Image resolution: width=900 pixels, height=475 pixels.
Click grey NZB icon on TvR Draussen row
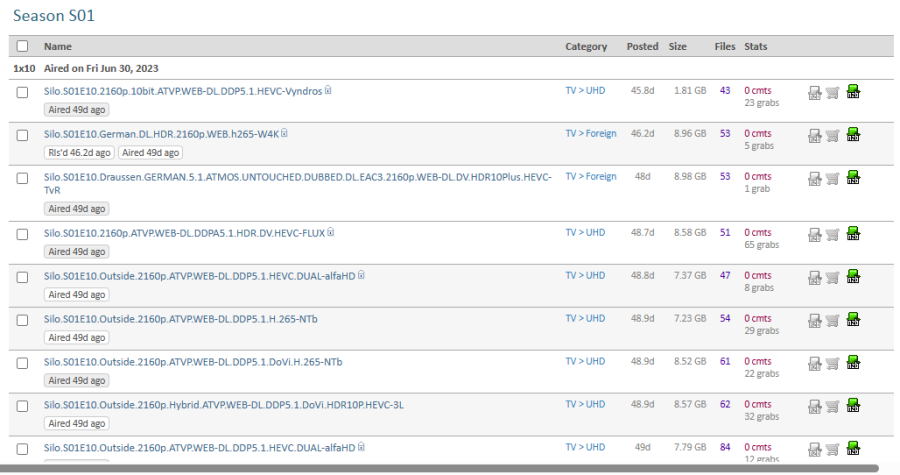click(x=815, y=178)
